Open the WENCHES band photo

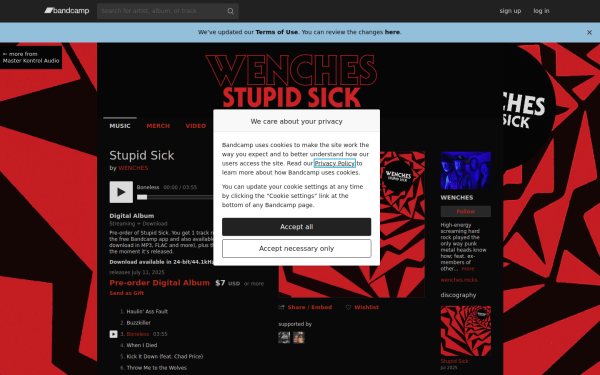pos(466,170)
